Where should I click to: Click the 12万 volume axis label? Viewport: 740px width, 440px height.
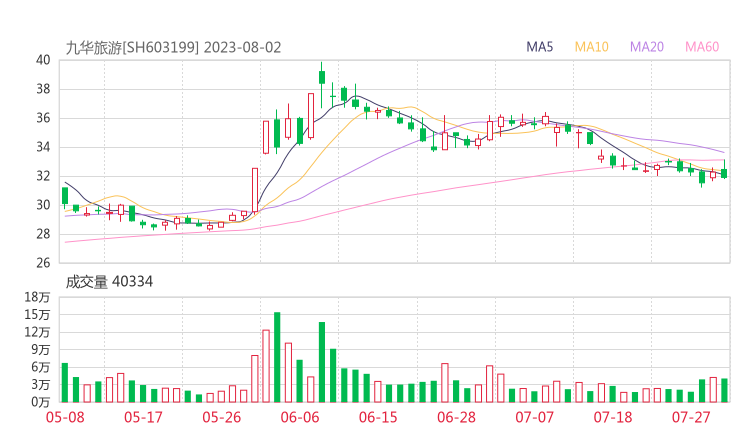37,332
